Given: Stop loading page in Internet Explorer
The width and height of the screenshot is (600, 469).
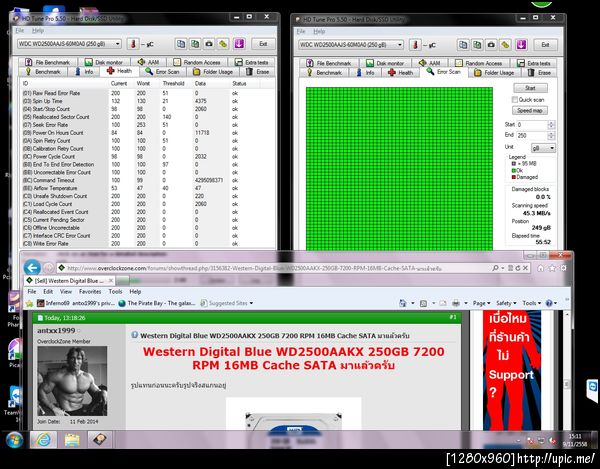Looking at the screenshot, I should (525, 268).
